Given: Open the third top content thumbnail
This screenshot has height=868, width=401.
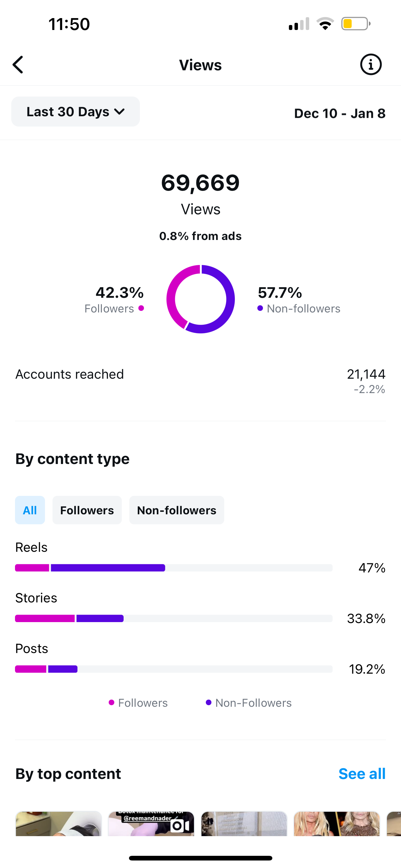Looking at the screenshot, I should click(244, 824).
